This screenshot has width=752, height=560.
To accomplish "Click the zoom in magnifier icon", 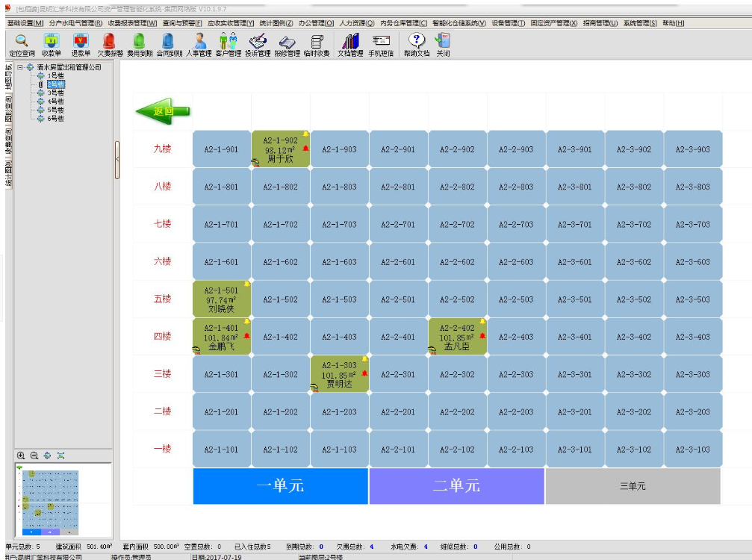I will [21, 455].
